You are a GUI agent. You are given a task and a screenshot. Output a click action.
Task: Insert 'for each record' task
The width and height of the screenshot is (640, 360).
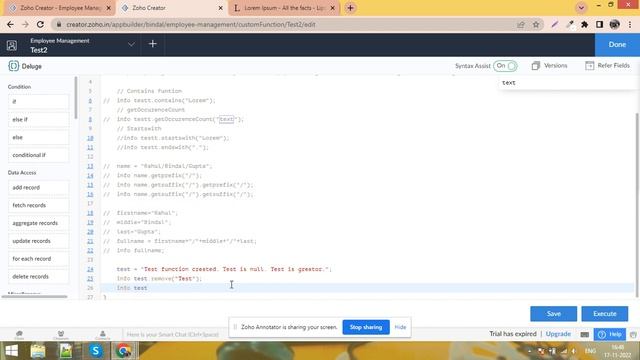point(38,259)
